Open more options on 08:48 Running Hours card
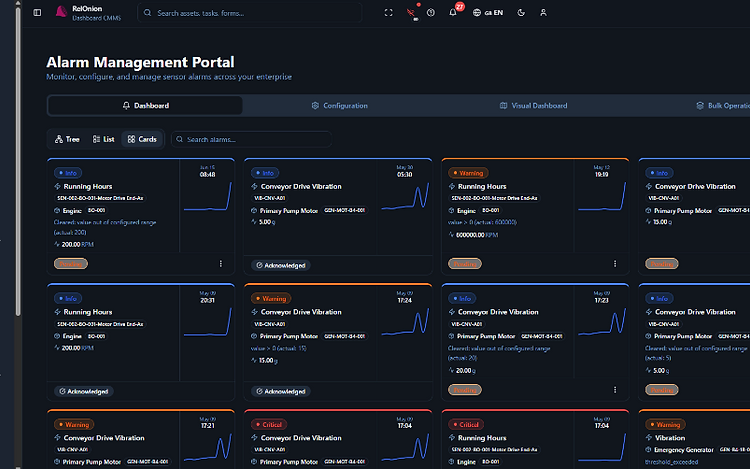The width and height of the screenshot is (750, 469). (x=221, y=264)
